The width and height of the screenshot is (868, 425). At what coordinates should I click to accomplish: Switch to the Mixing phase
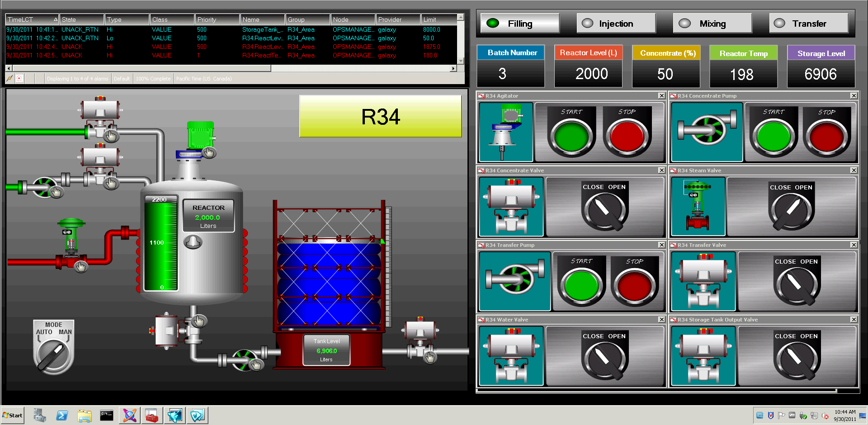(x=712, y=23)
